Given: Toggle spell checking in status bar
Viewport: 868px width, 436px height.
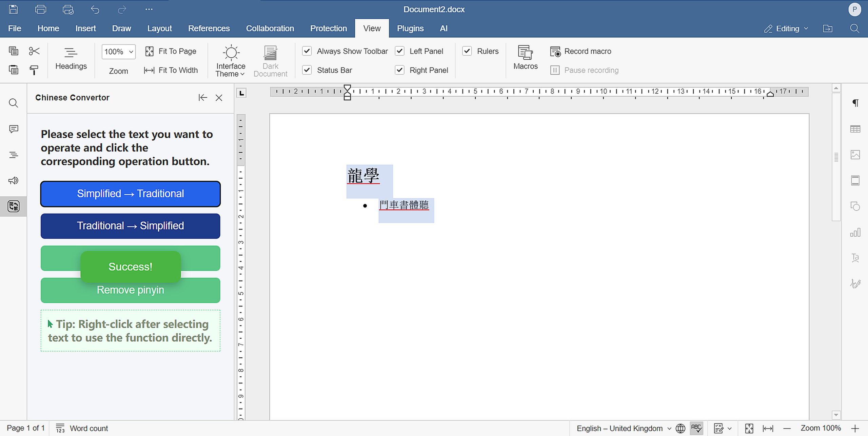Looking at the screenshot, I should pos(696,428).
